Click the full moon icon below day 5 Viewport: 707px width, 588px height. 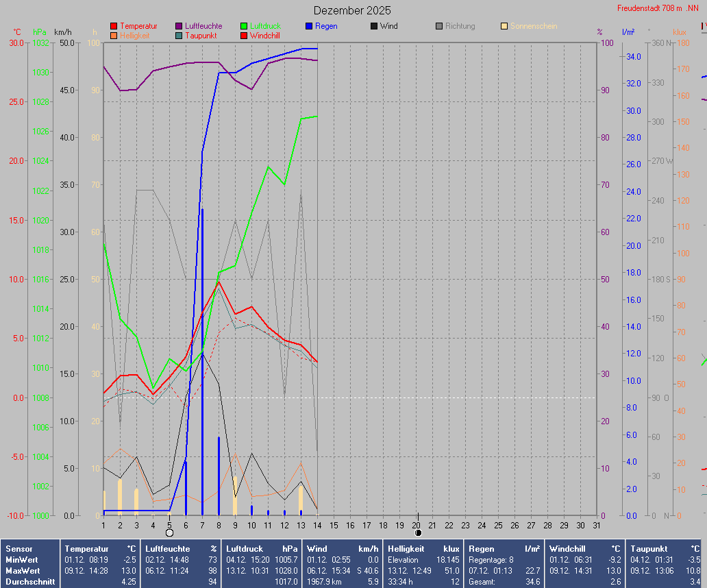[x=169, y=532]
